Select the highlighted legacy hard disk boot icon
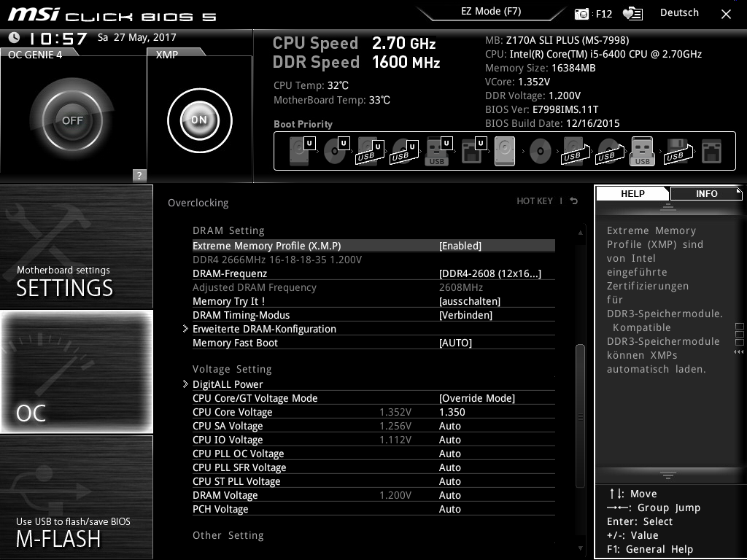The image size is (747, 560). click(x=505, y=152)
